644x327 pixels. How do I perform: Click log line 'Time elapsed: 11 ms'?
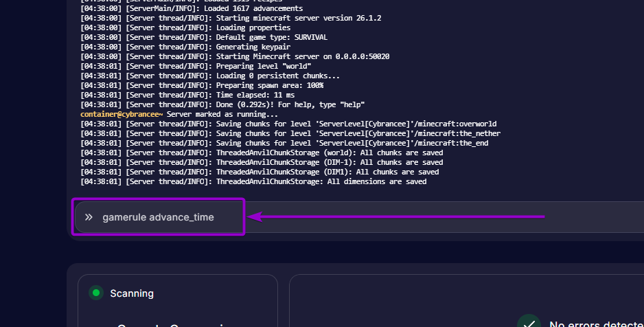pyautogui.click(x=187, y=95)
